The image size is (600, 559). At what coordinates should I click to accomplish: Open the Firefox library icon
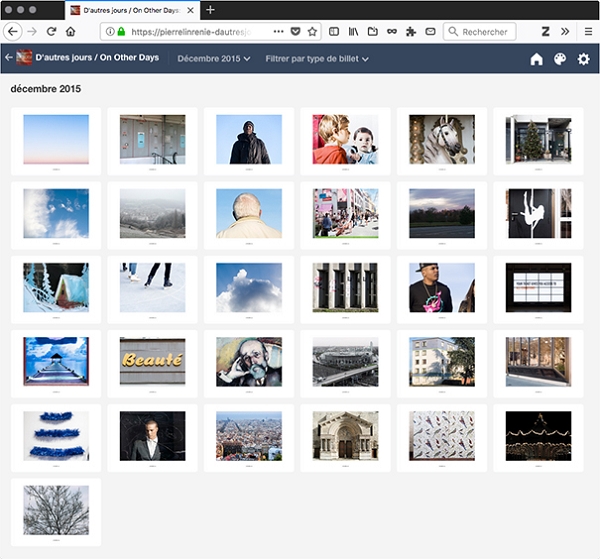tap(353, 32)
